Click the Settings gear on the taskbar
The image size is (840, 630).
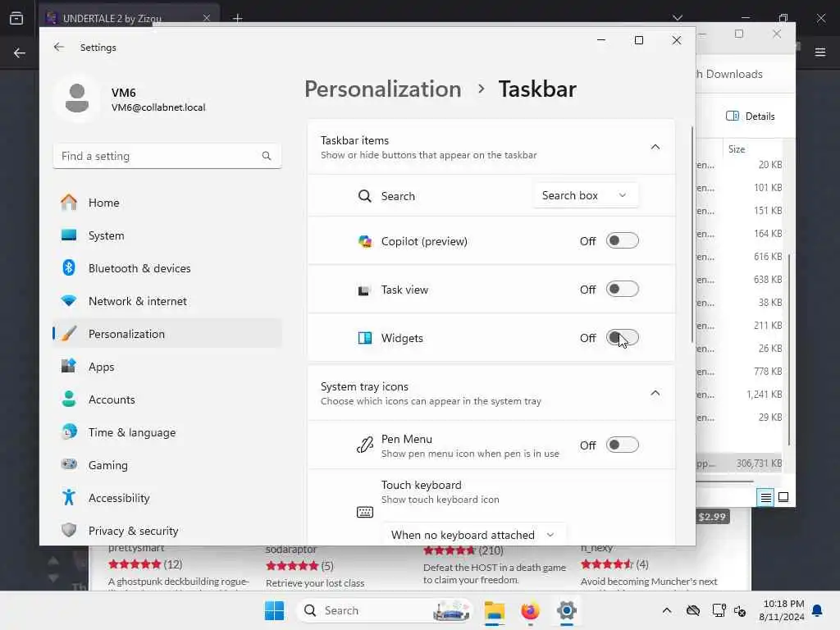[566, 610]
